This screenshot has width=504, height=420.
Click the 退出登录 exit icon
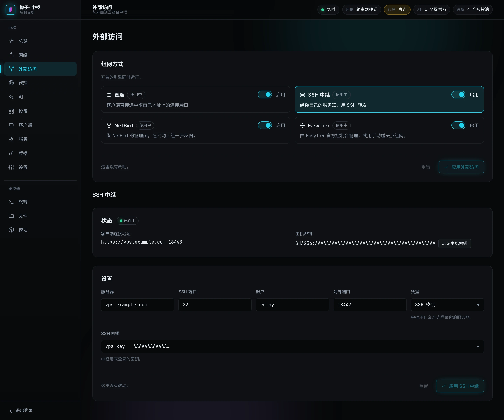point(10,411)
